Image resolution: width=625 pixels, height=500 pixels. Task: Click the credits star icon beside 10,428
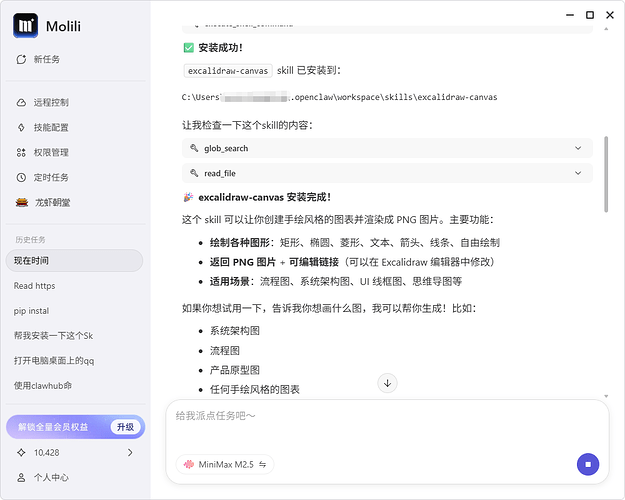click(21, 453)
